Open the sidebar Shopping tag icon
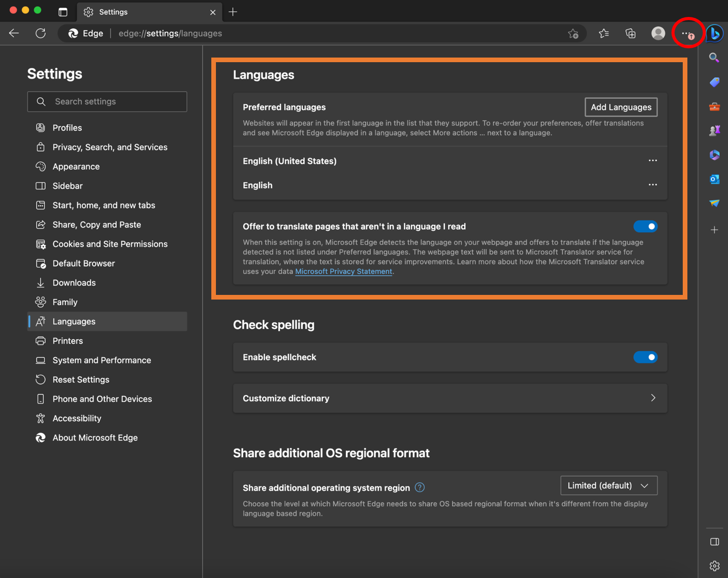This screenshot has width=728, height=578. [x=714, y=82]
